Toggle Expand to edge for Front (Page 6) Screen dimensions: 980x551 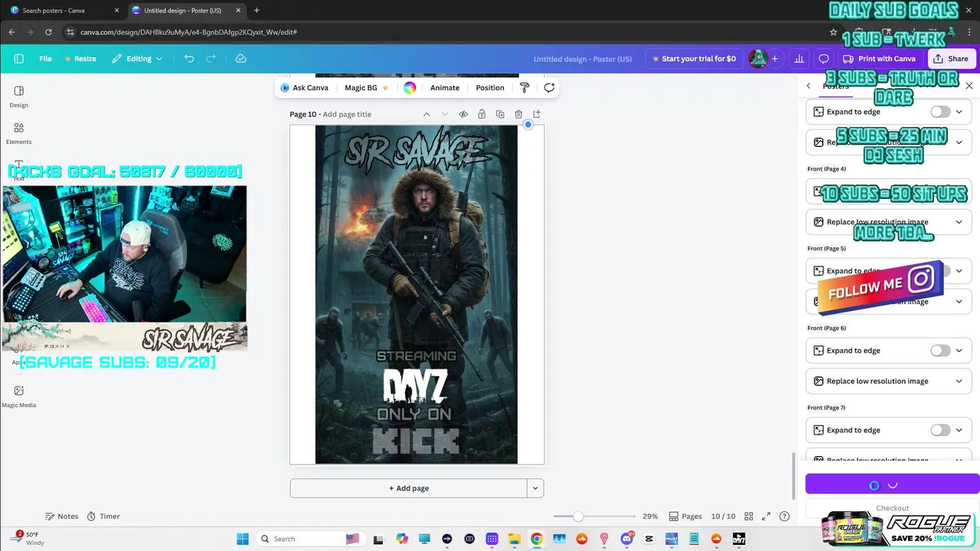tap(940, 350)
